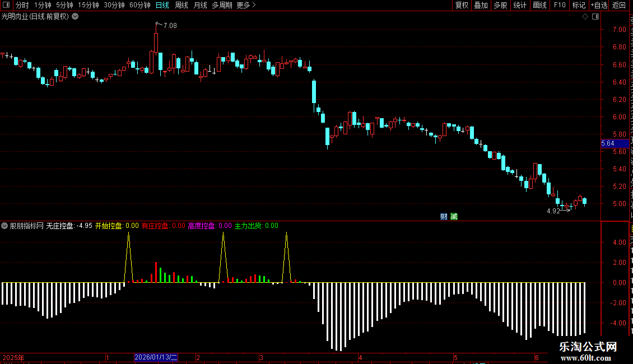Open the 多周期 multi-period view
The width and height of the screenshot is (633, 364).
click(x=222, y=5)
